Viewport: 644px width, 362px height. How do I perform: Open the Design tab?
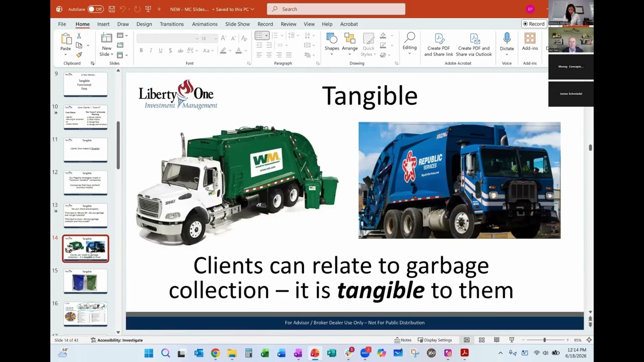[x=144, y=24]
